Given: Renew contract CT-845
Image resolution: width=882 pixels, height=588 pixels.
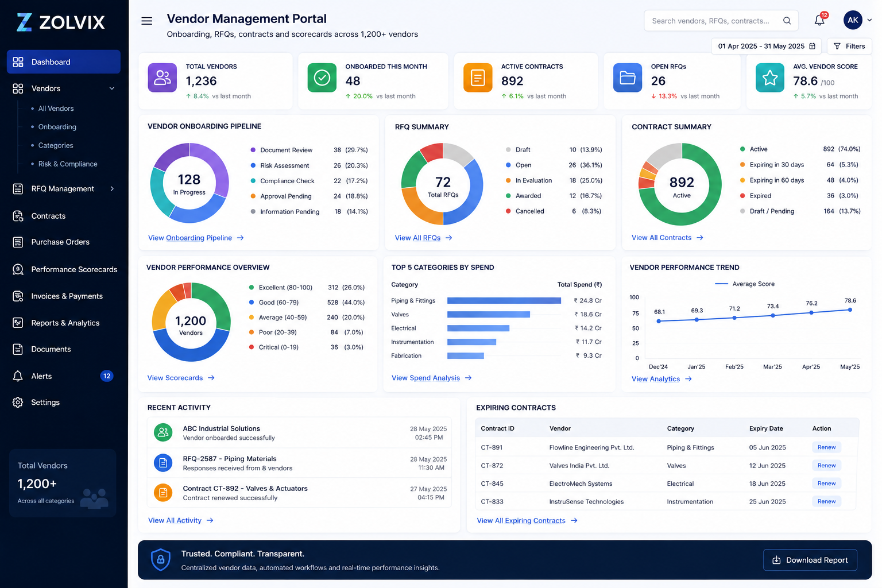Looking at the screenshot, I should tap(826, 483).
